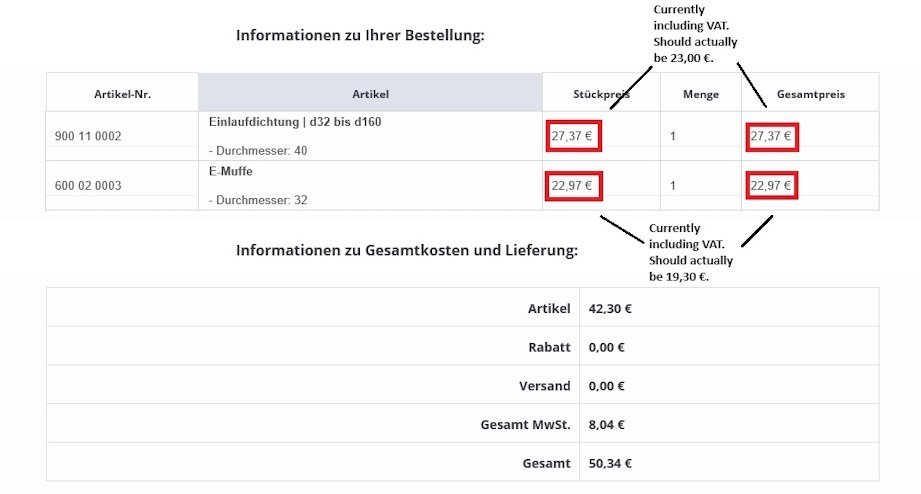
Task: Click the Durchmesser: 40 option text
Action: click(x=258, y=150)
